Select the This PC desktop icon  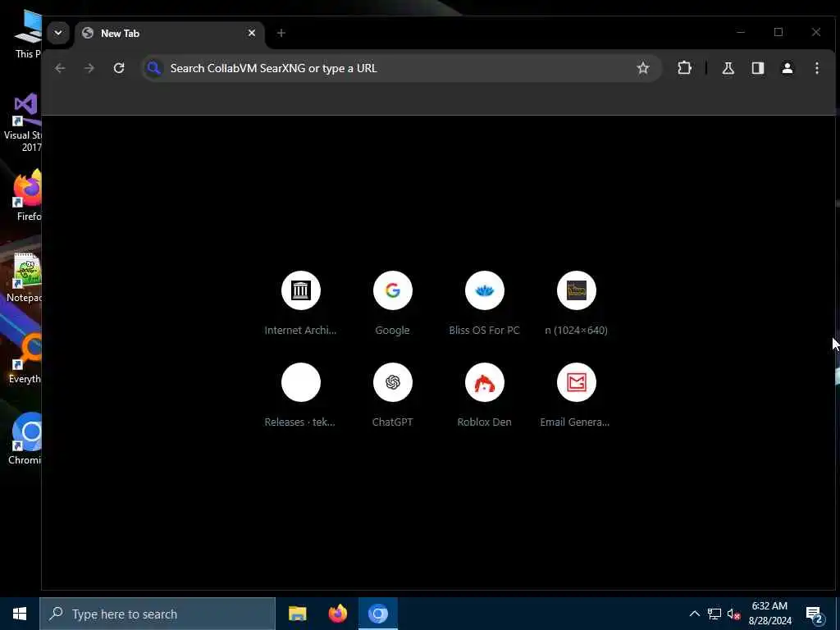[27, 33]
